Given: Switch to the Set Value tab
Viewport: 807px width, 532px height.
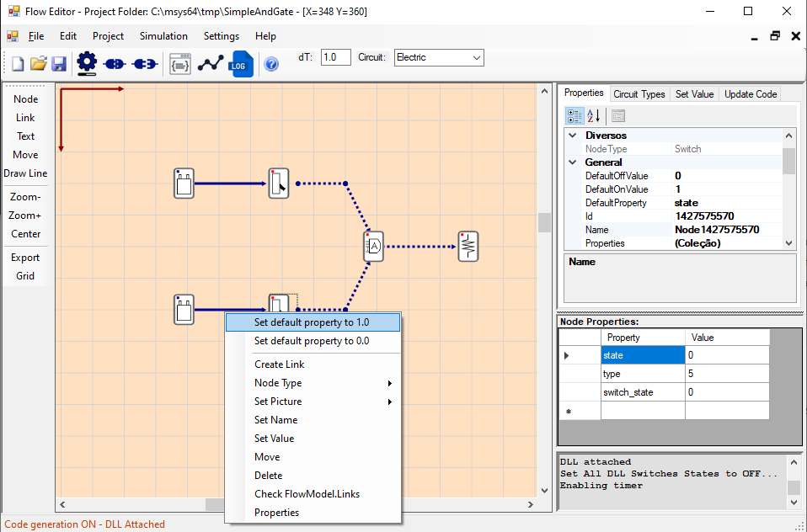Looking at the screenshot, I should (694, 94).
